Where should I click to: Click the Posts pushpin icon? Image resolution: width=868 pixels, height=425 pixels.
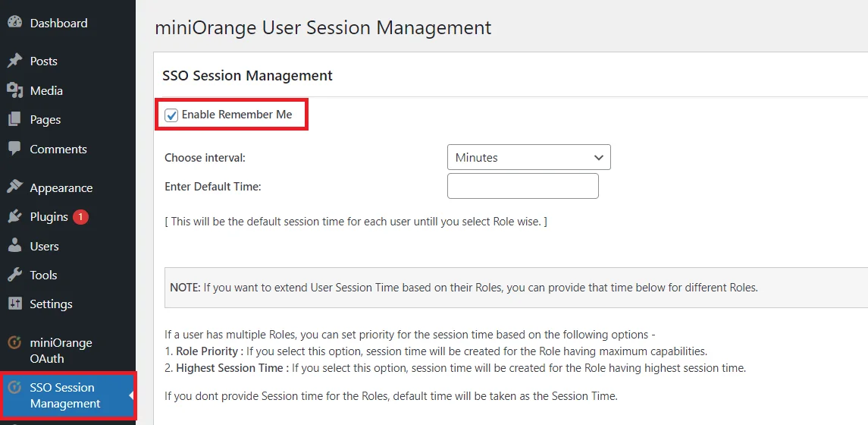click(15, 61)
